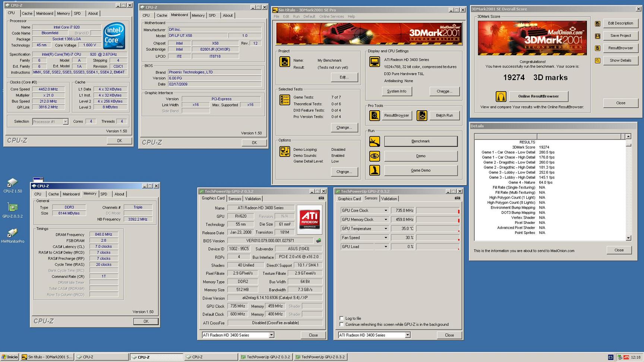Enable the Log to file checkbox
This screenshot has width=644, height=362.
341,318
